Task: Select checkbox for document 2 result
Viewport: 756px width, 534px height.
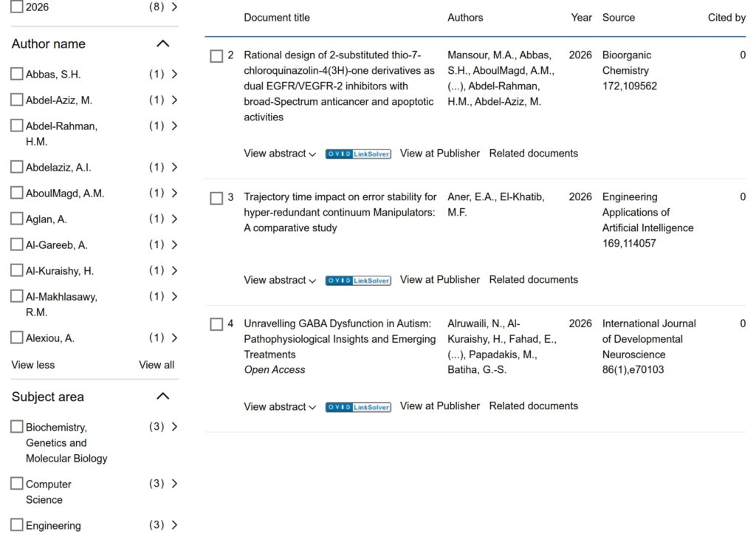Action: coord(216,56)
